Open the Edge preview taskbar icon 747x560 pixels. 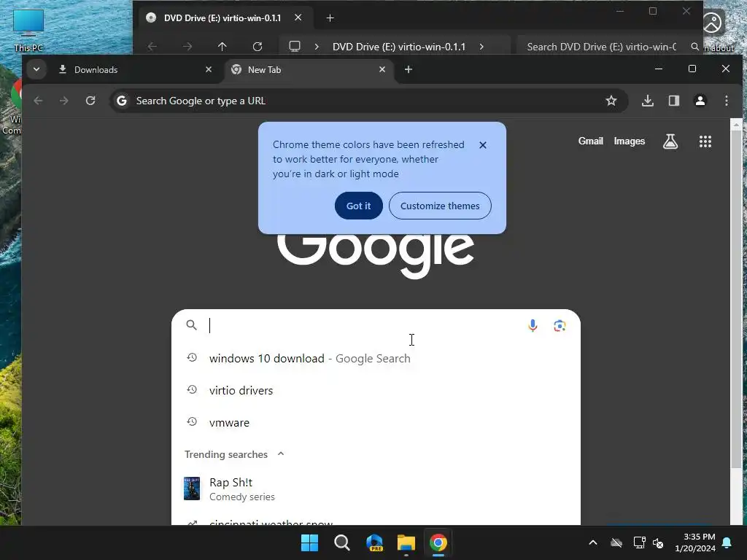click(374, 542)
